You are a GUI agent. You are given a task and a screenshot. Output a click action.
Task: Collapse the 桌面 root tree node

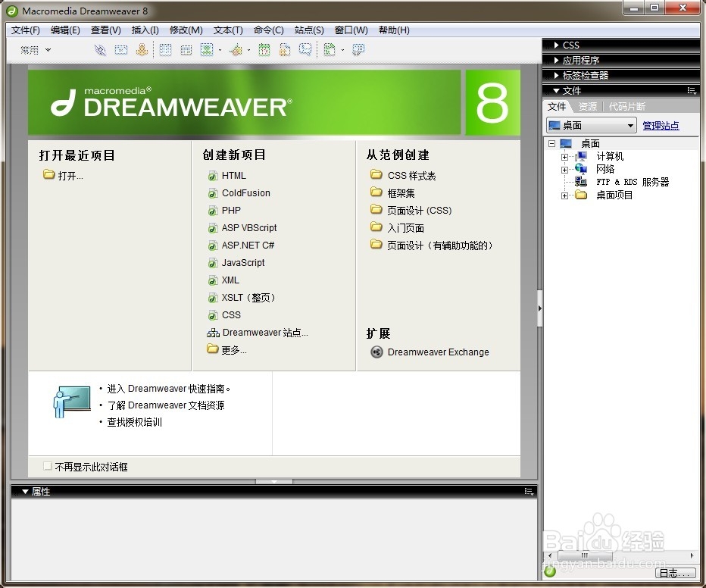[552, 144]
